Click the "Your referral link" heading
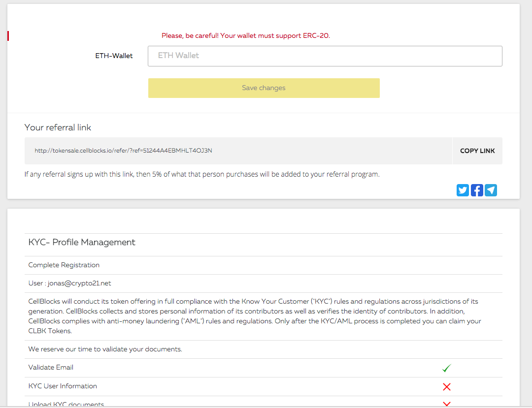The image size is (532, 408). (x=58, y=127)
